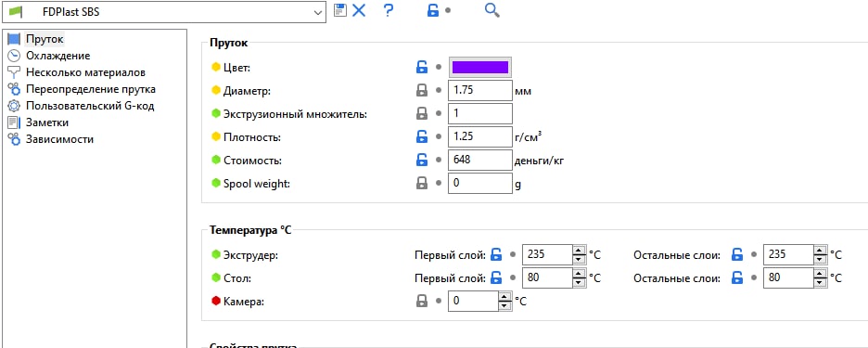Save the current filament preset

340,10
